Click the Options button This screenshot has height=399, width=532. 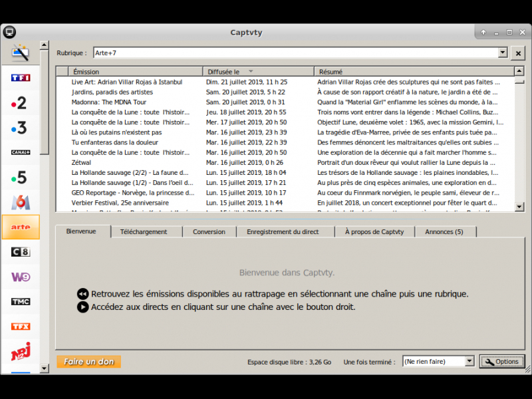(x=501, y=361)
